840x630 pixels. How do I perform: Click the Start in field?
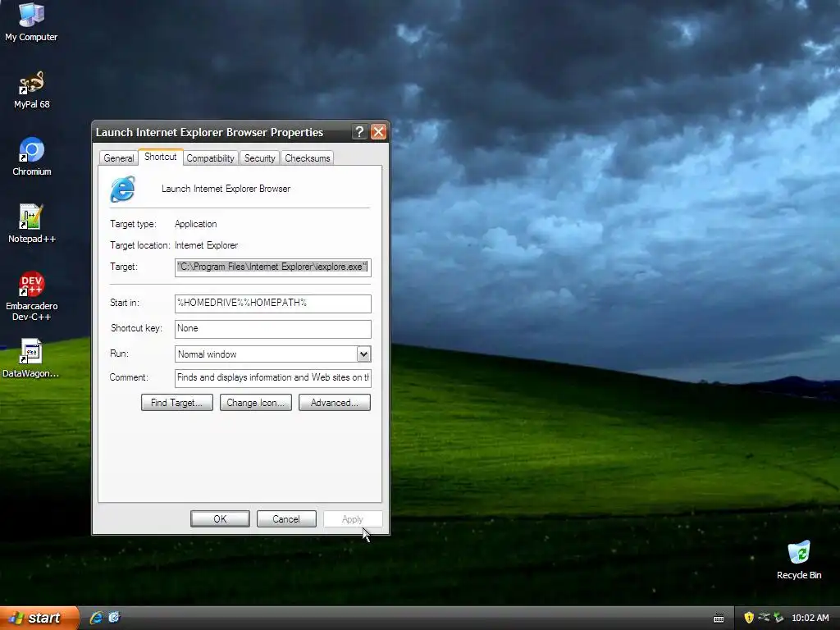pyautogui.click(x=272, y=304)
